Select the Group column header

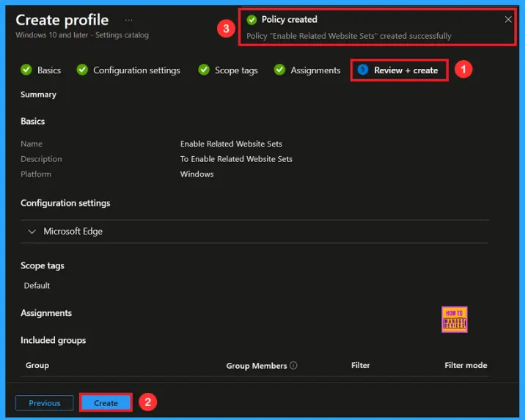[x=37, y=366]
